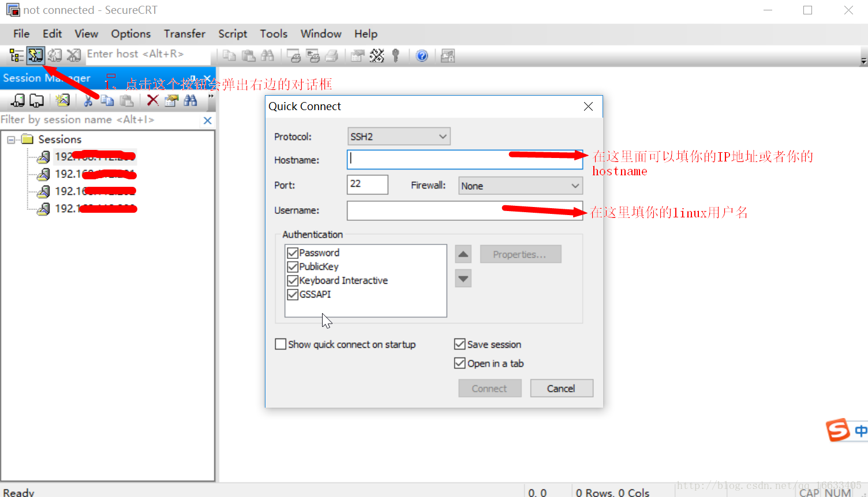The width and height of the screenshot is (868, 497).
Task: Click the Reconnect toolbar icon
Action: click(54, 55)
